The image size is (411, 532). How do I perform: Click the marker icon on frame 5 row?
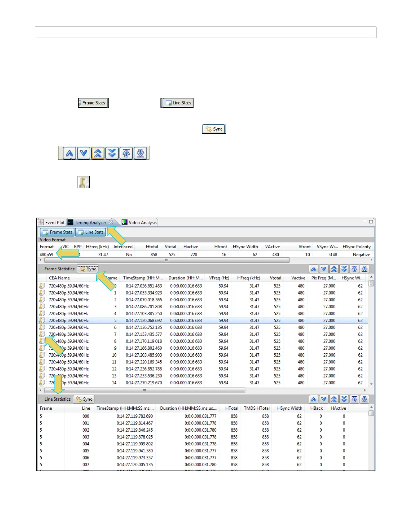[42, 320]
